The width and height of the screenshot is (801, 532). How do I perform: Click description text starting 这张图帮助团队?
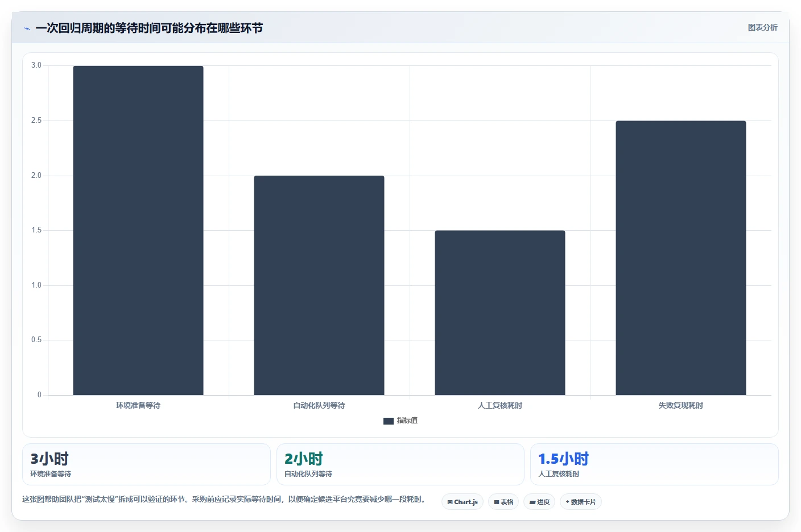tap(224, 500)
